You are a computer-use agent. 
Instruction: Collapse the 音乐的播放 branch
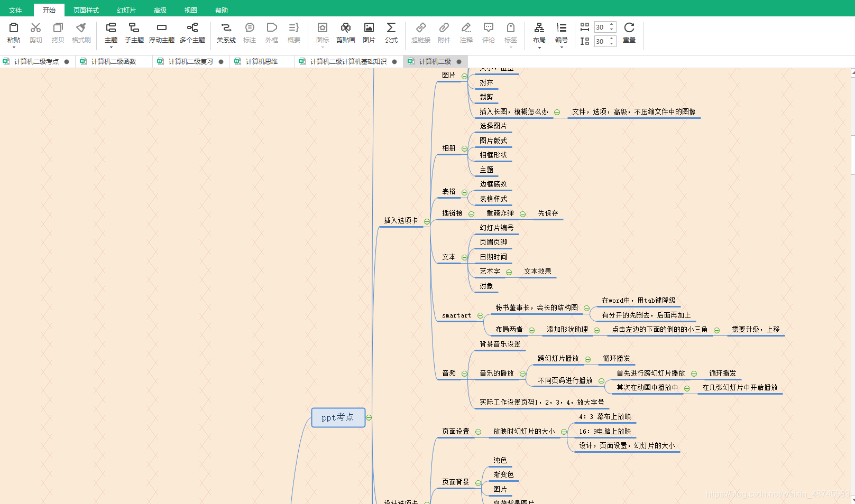pos(522,374)
